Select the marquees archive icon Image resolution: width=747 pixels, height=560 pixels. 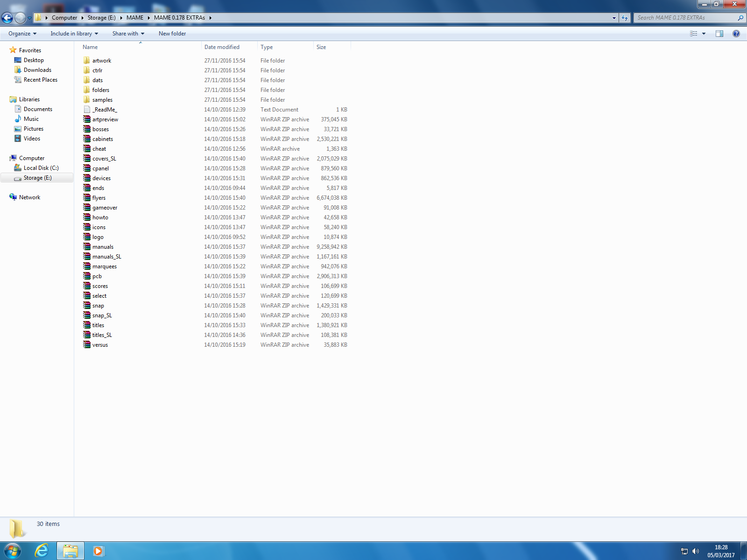coord(87,266)
